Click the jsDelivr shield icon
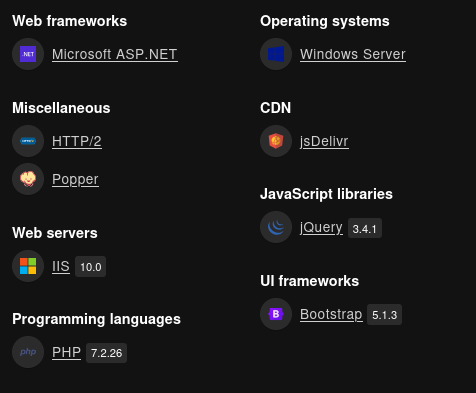This screenshot has width=476, height=393. 276,141
